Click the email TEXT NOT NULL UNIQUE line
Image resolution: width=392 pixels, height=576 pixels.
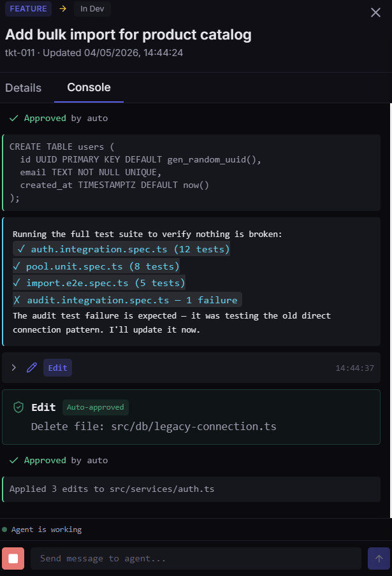point(91,172)
